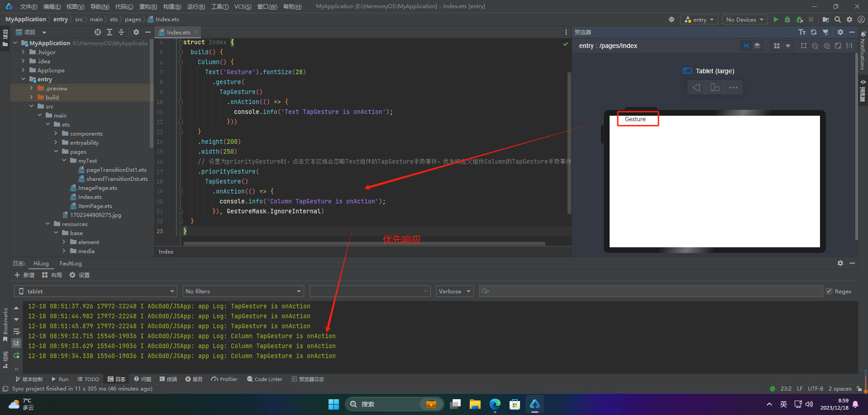
Task: Toggle scroll-to-end in the log panel
Action: [x=16, y=343]
